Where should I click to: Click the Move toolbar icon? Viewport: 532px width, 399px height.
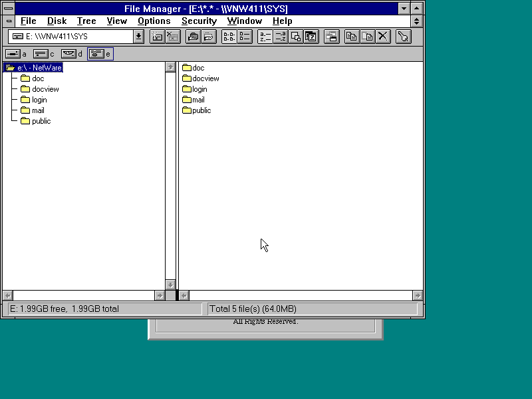pyautogui.click(x=368, y=37)
